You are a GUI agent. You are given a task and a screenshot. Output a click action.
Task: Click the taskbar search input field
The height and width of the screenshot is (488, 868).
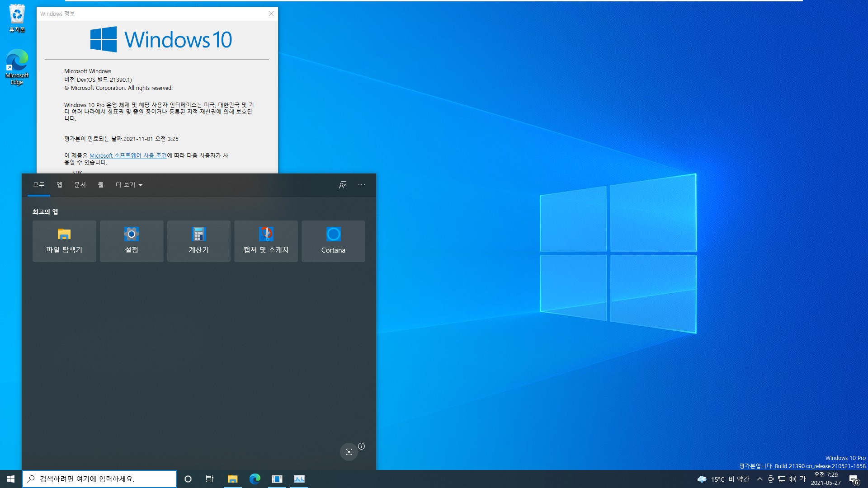click(99, 479)
